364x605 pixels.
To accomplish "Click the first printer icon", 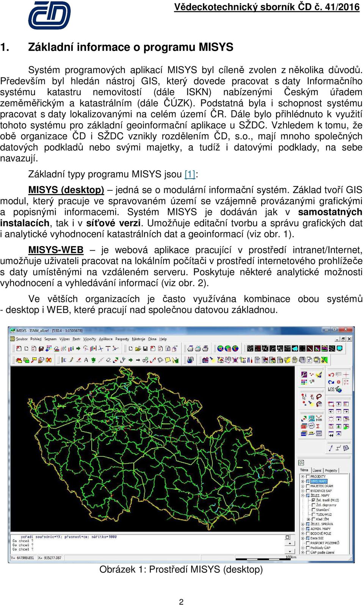I will [x=191, y=348].
